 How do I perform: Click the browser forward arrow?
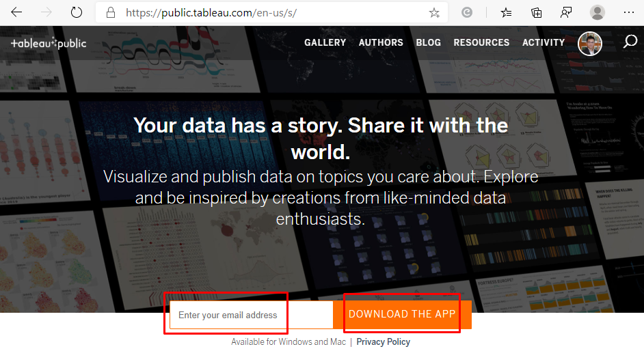pos(46,13)
